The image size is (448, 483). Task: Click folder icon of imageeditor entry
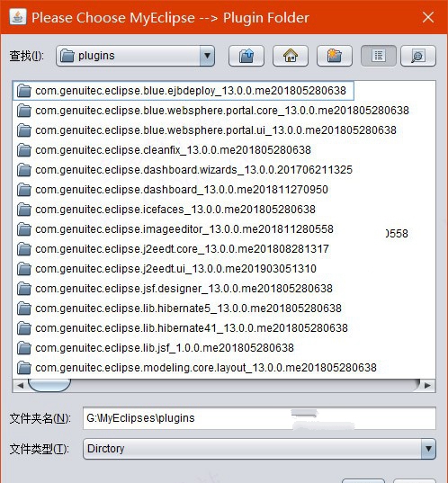[x=23, y=229]
